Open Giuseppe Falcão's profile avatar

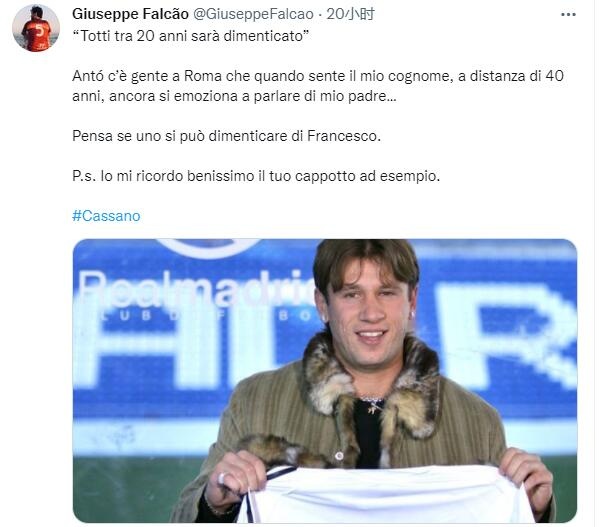click(x=35, y=28)
